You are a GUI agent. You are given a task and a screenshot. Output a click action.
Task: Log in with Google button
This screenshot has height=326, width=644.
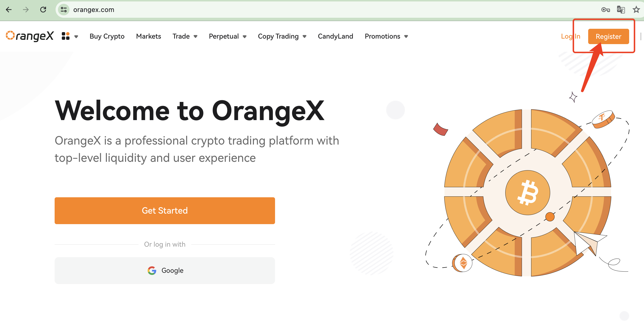point(165,270)
